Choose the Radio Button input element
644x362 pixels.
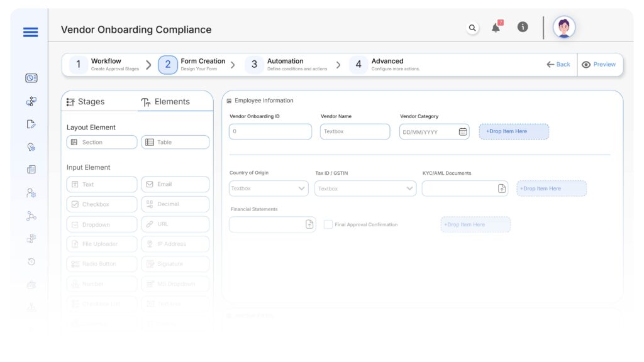point(101,264)
